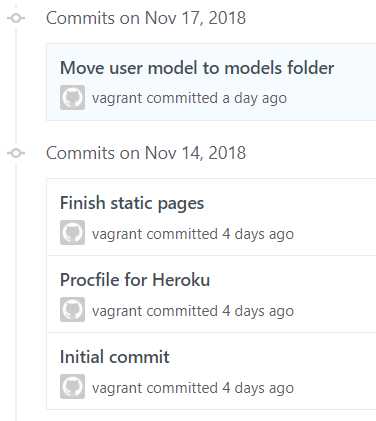Click avatar icon beside Initial commit

[72, 387]
